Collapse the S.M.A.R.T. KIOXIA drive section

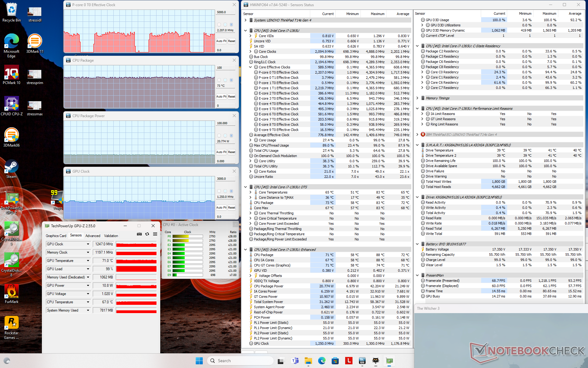coord(417,145)
